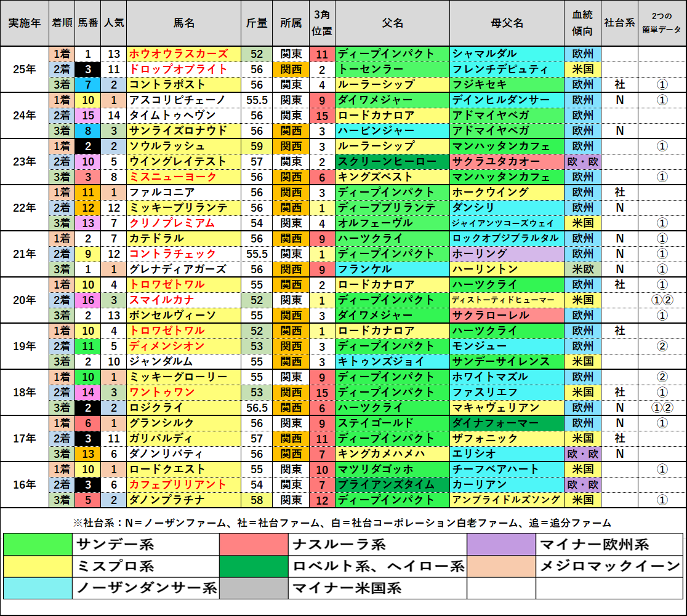Select damsire cell サクラローレル
The width and height of the screenshot is (687, 616).
tap(507, 316)
